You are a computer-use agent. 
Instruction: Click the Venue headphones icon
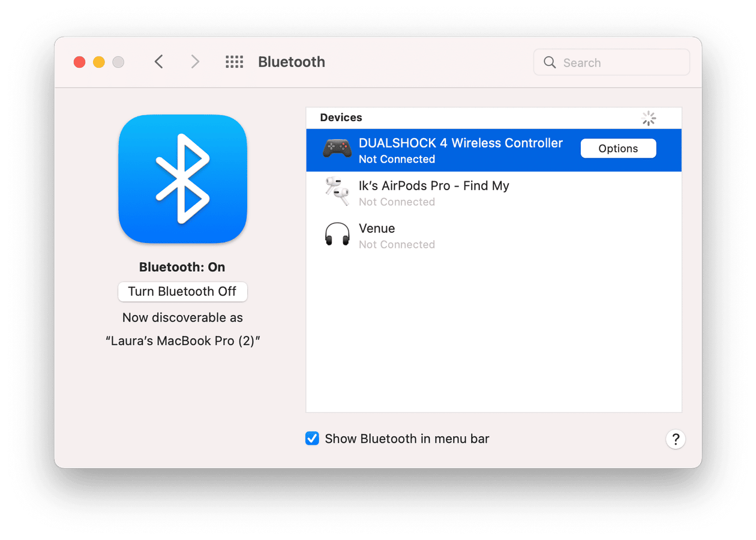click(x=337, y=234)
